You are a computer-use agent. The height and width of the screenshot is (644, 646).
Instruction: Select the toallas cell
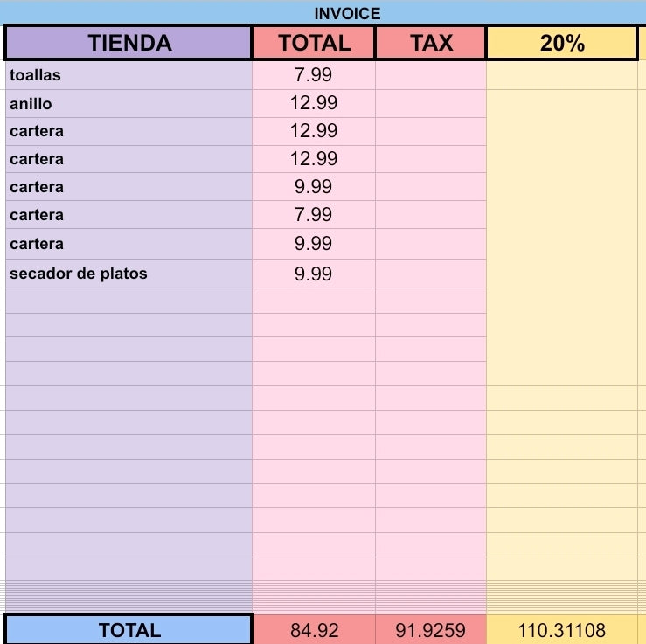click(129, 75)
